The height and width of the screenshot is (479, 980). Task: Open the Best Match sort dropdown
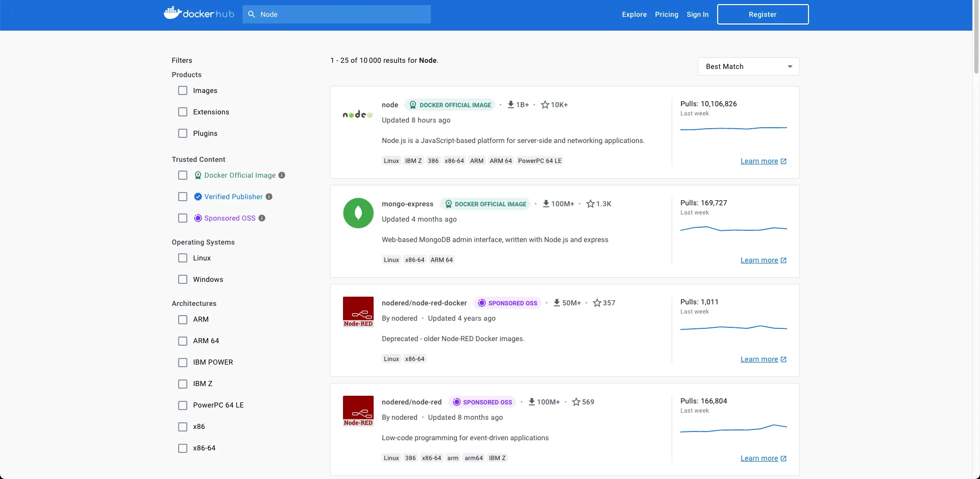(x=748, y=66)
